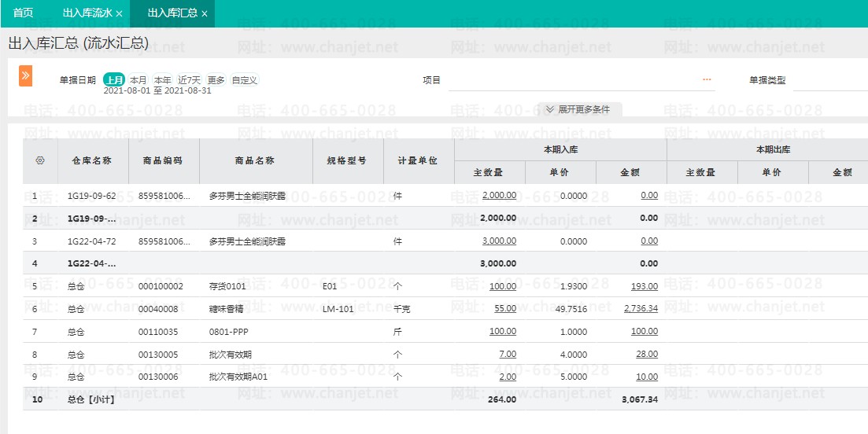Select the 上月 date range option

pyautogui.click(x=114, y=80)
